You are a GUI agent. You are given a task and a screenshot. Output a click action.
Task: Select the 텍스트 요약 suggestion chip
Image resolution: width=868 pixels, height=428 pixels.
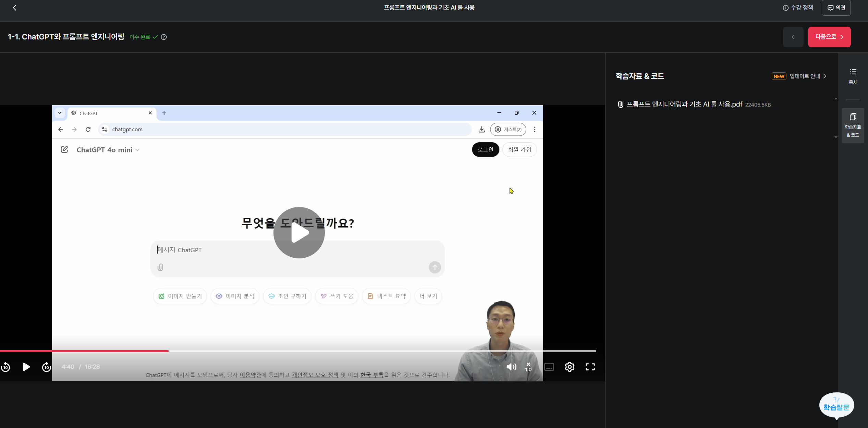click(x=386, y=296)
